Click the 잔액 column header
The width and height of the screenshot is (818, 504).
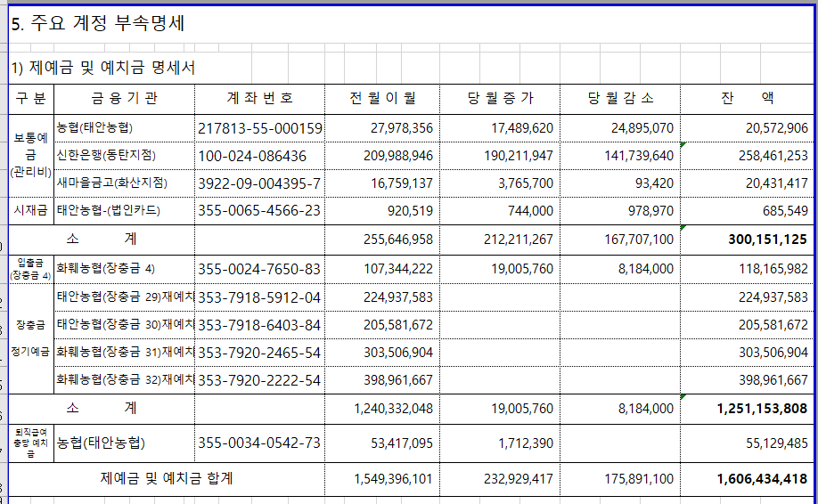[747, 98]
